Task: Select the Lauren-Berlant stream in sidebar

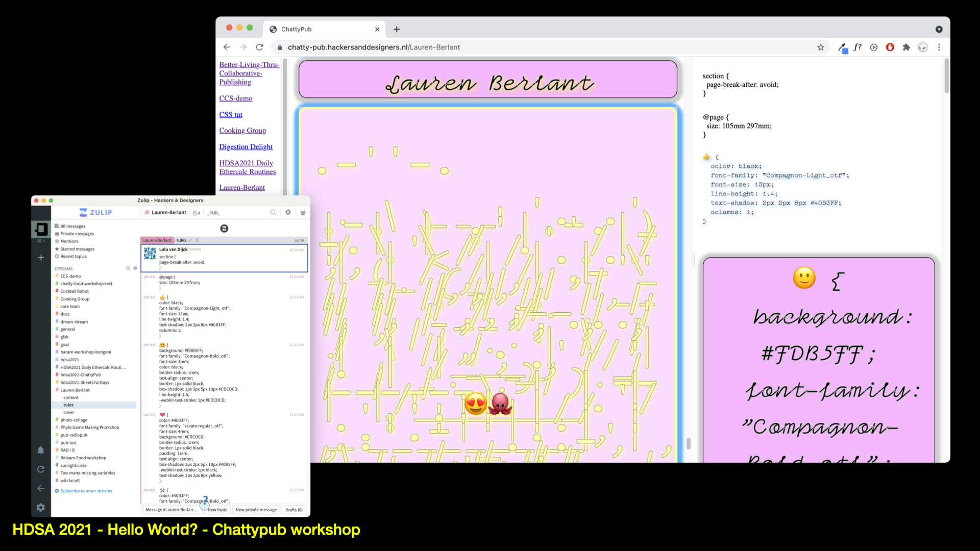Action: click(x=75, y=390)
